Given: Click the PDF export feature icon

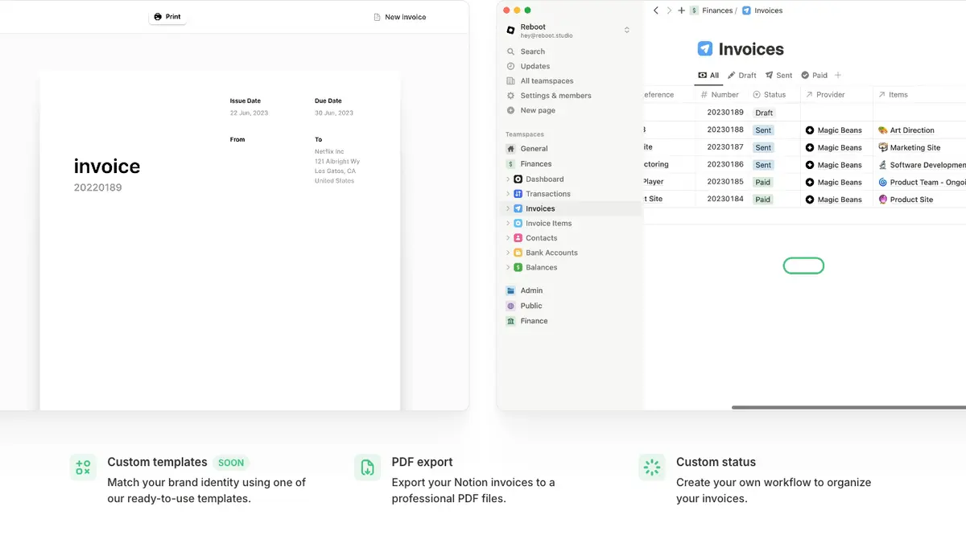Looking at the screenshot, I should (x=367, y=467).
